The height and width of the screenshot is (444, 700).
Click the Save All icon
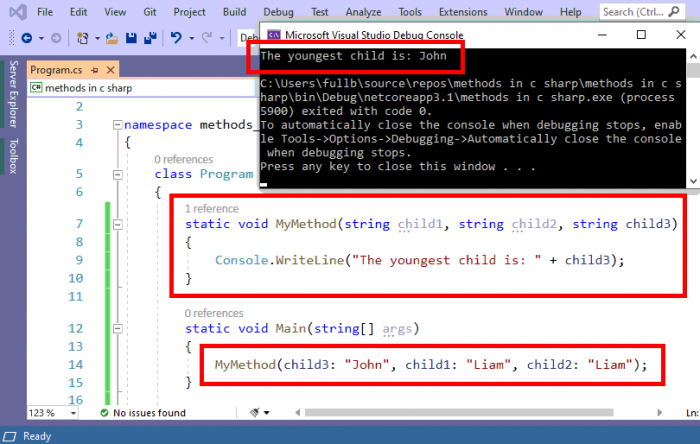click(x=151, y=38)
